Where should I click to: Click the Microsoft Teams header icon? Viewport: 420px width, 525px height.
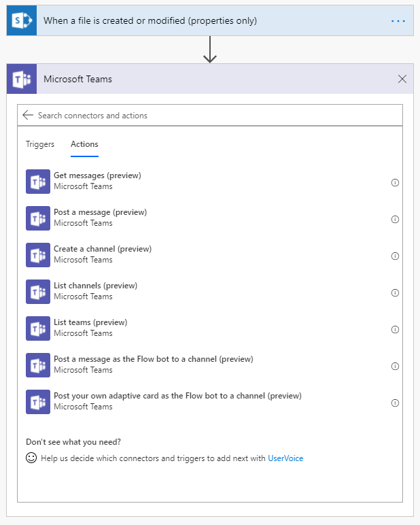22,79
